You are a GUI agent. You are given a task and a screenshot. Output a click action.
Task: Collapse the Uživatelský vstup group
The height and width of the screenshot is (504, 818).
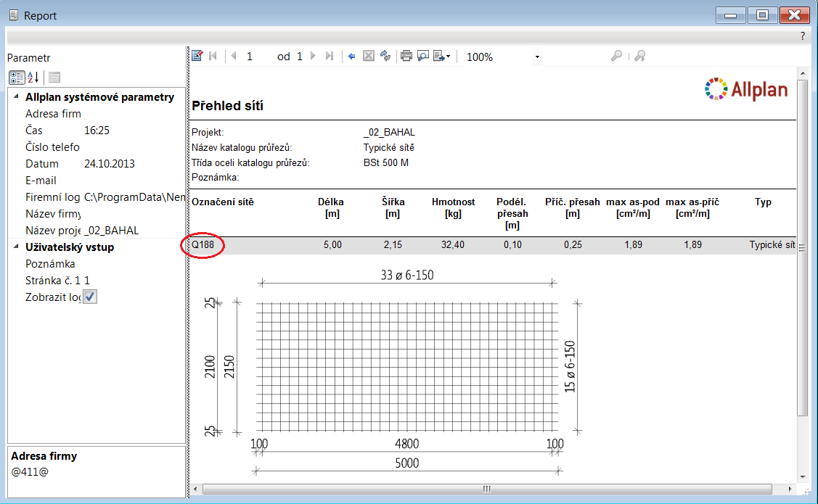[17, 247]
